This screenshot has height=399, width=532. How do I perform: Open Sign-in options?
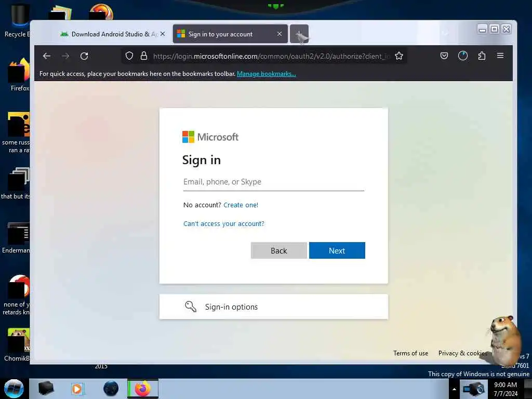pos(273,307)
